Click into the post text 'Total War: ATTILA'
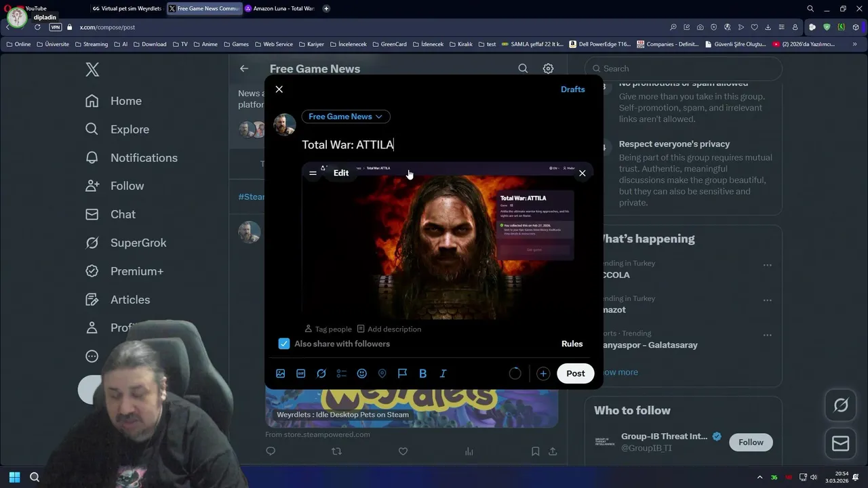The width and height of the screenshot is (868, 488). [348, 144]
